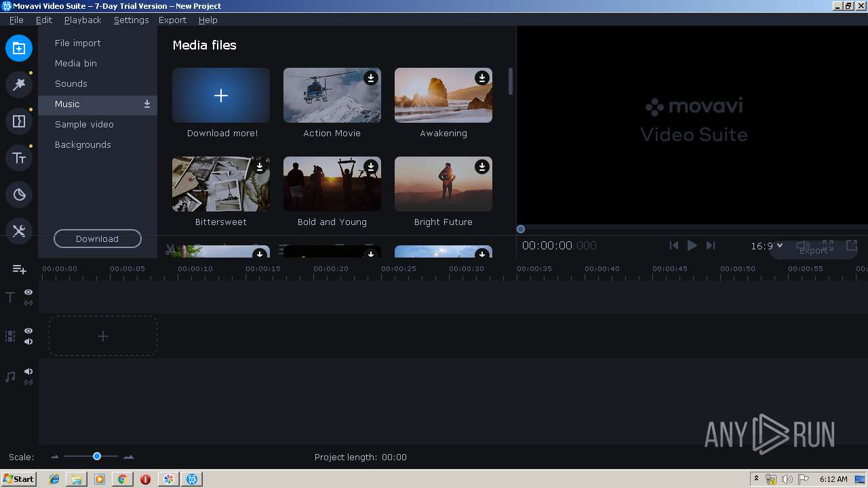868x488 pixels.
Task: Click the Download button
Action: (98, 239)
